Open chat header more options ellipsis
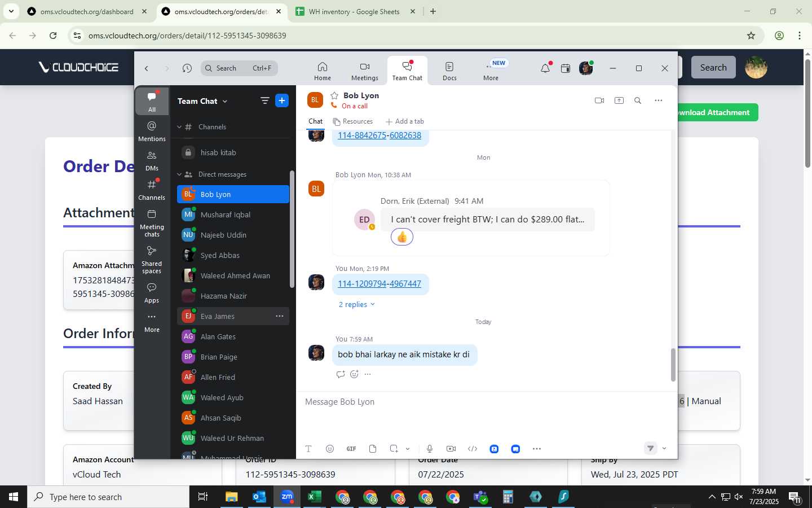The width and height of the screenshot is (812, 508). [x=658, y=100]
